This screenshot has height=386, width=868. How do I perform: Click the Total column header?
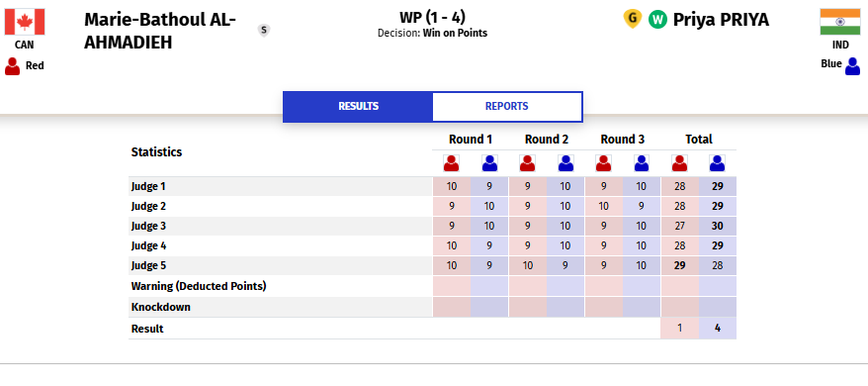[699, 140]
